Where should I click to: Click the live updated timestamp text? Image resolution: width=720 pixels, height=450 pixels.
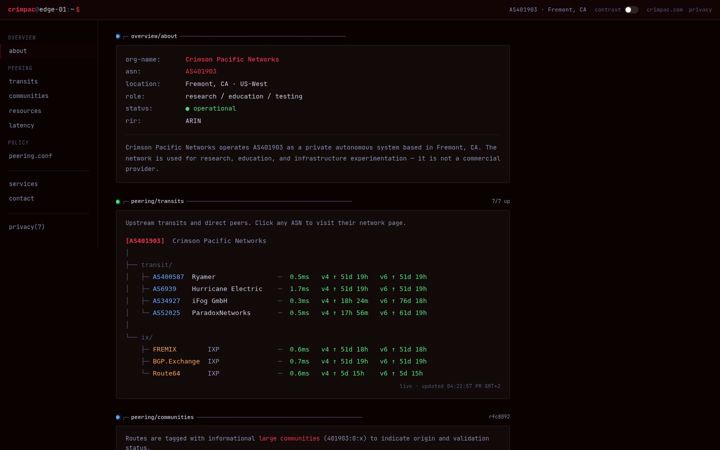tap(450, 386)
